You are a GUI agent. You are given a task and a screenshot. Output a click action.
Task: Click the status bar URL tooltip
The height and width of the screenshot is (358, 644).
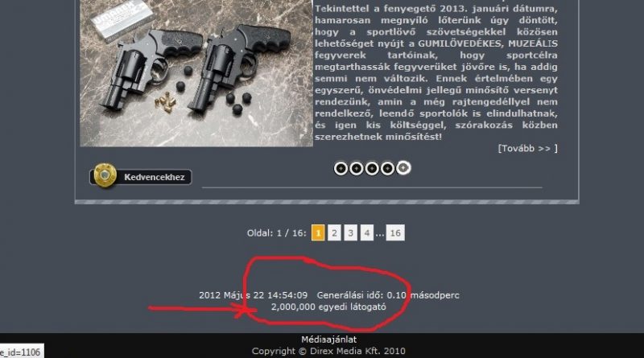[21, 352]
